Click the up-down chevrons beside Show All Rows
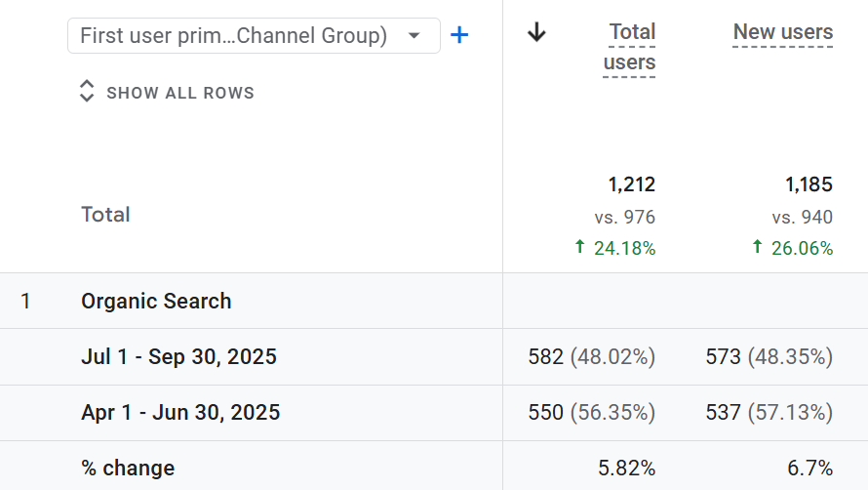 pos(87,93)
